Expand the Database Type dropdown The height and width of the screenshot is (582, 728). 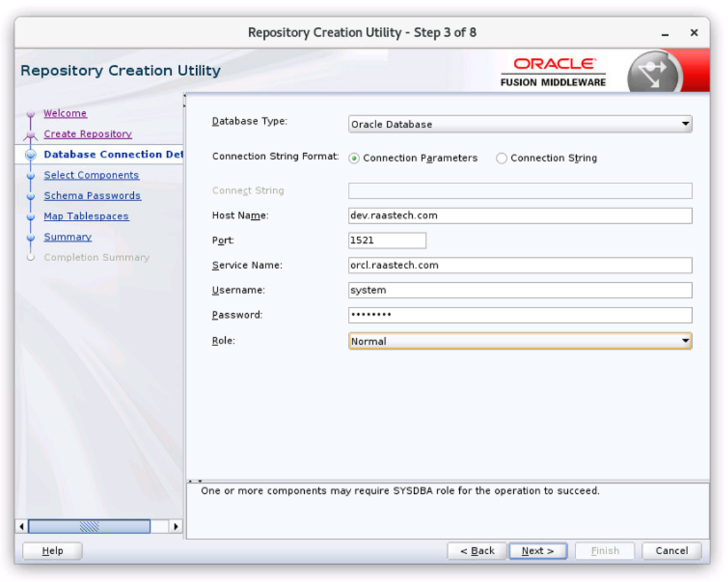[685, 124]
